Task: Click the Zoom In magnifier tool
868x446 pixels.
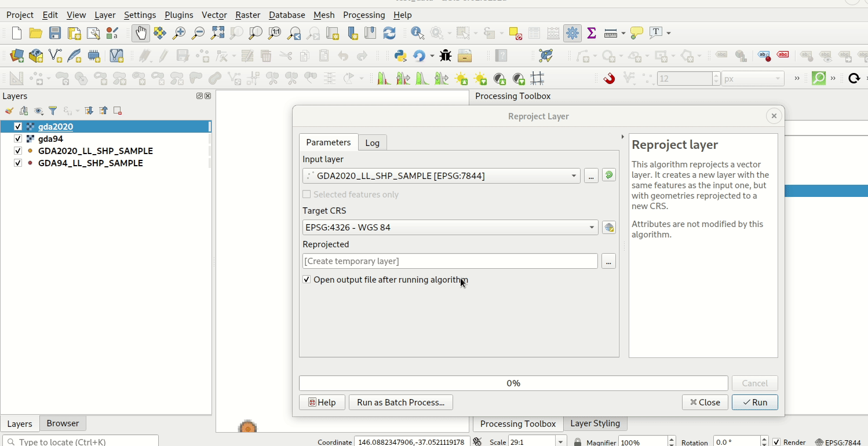Action: 179,33
